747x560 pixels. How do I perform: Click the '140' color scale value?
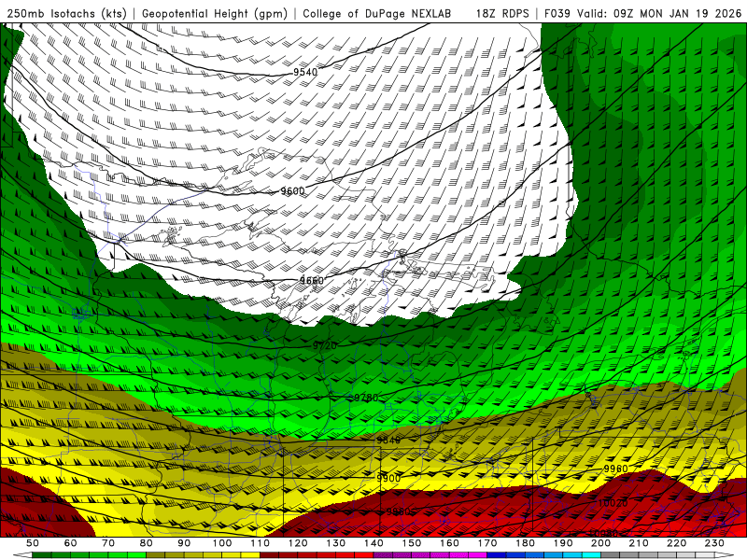pos(373,543)
